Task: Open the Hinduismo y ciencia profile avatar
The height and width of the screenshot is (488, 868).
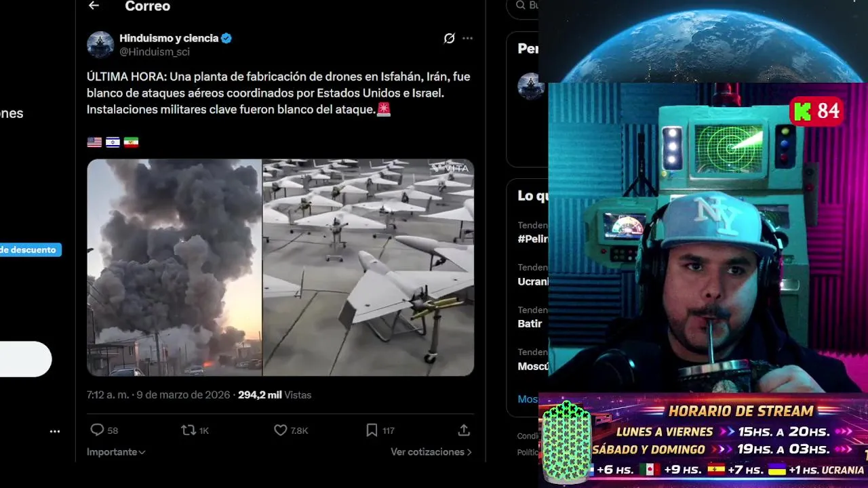Action: (x=100, y=45)
